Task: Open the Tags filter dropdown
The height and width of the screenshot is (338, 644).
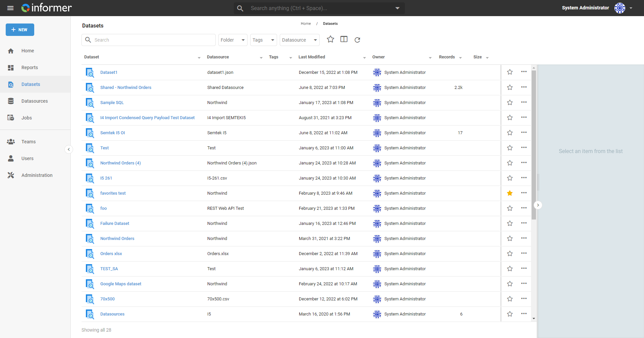Action: coord(264,40)
